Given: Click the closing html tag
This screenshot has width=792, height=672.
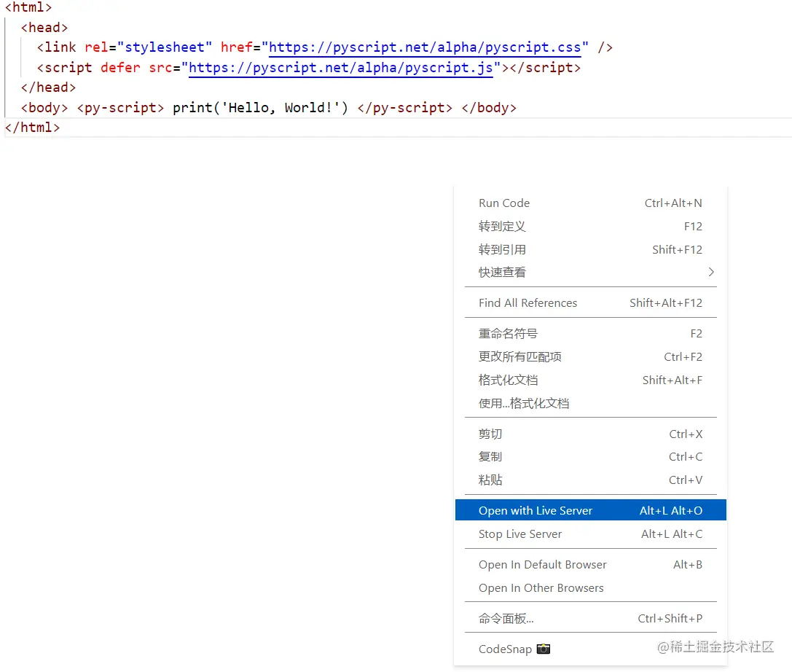Looking at the screenshot, I should 32,128.
